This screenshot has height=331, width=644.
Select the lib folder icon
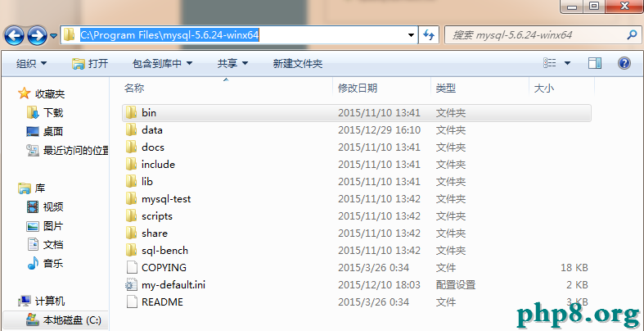click(132, 181)
